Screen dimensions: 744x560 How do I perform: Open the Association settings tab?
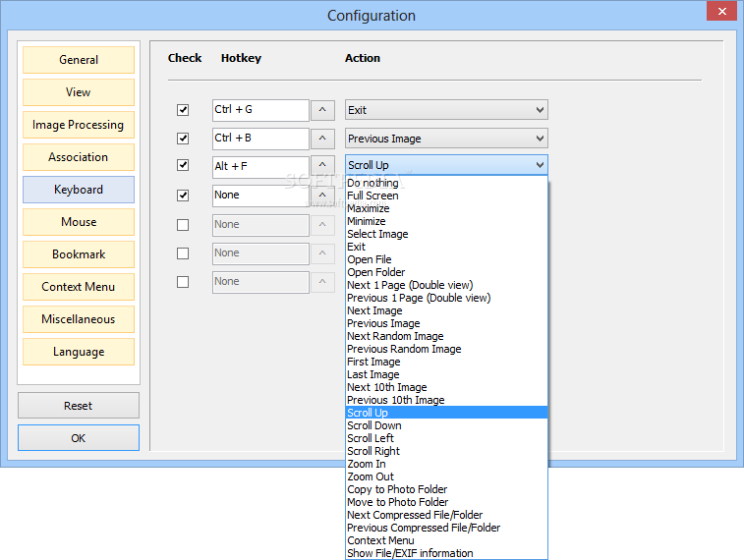[x=79, y=157]
